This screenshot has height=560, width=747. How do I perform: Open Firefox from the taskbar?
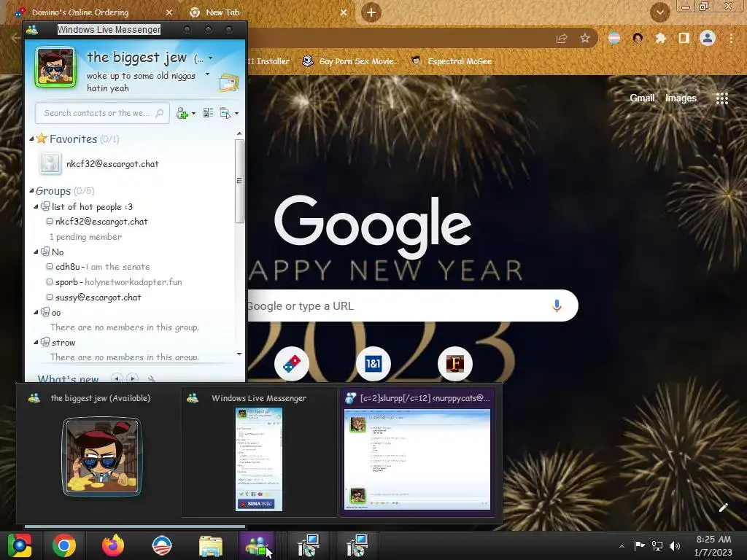coord(113,545)
